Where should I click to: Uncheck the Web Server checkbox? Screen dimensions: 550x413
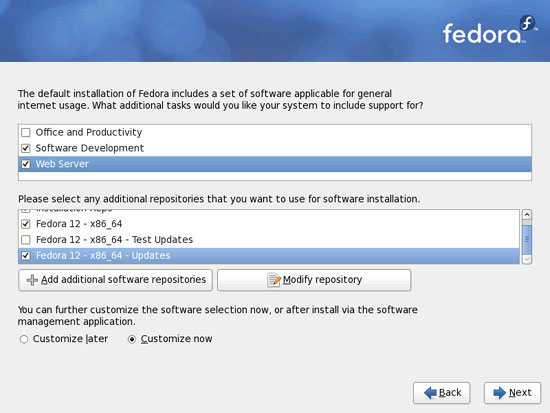pyautogui.click(x=26, y=164)
